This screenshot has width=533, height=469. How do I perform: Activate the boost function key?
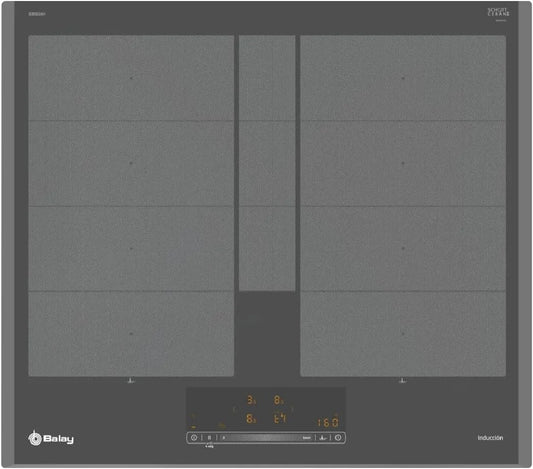coord(307,438)
